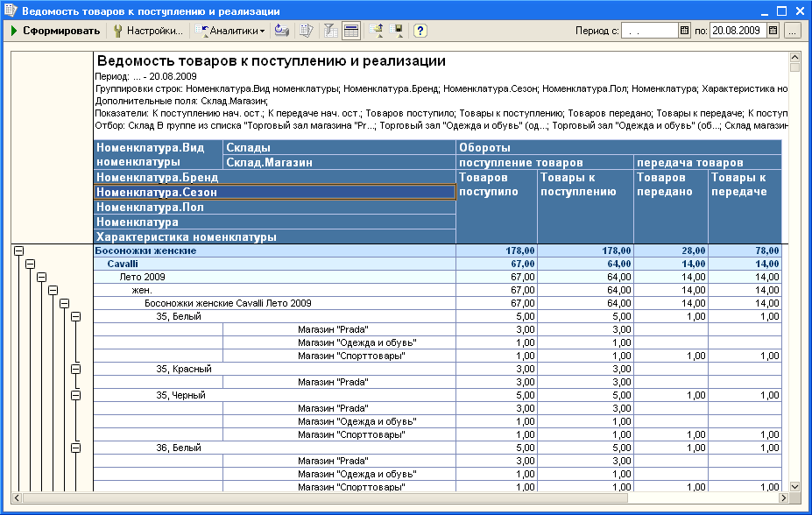This screenshot has height=515, width=812.
Task: Collapse the жен. gender group
Action: coord(53,291)
